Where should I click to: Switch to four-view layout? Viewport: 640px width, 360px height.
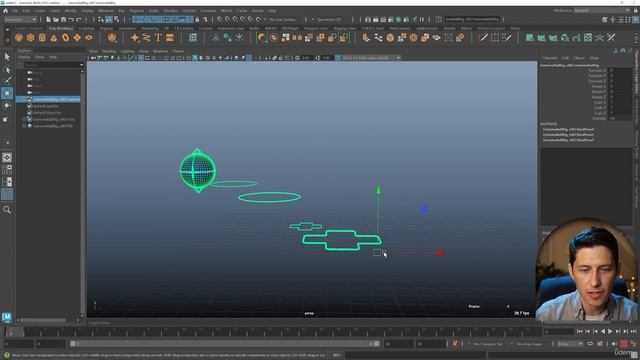pyautogui.click(x=7, y=169)
